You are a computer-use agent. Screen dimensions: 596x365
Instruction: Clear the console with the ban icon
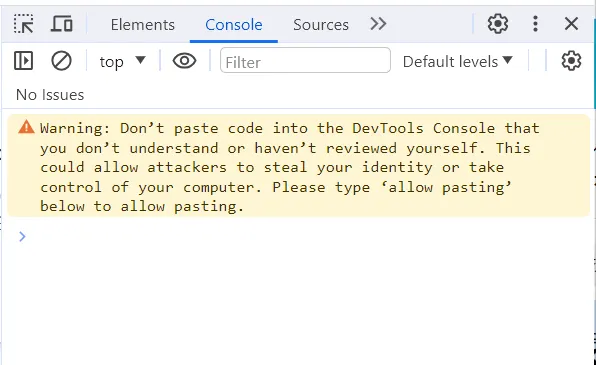coord(61,61)
